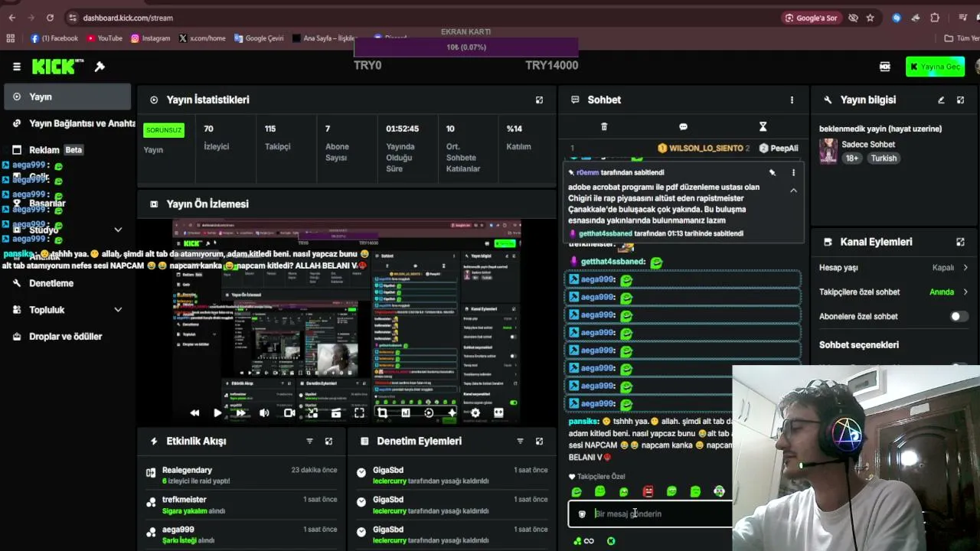Open Hesap yaşı setting

893,268
